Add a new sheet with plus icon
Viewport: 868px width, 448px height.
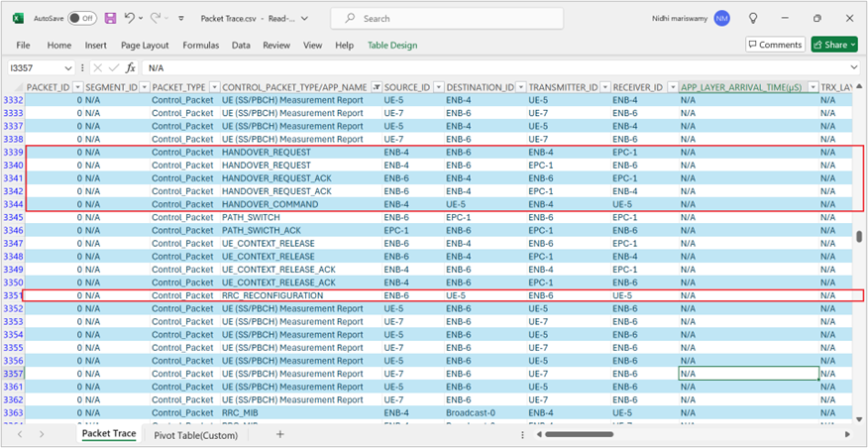(280, 434)
